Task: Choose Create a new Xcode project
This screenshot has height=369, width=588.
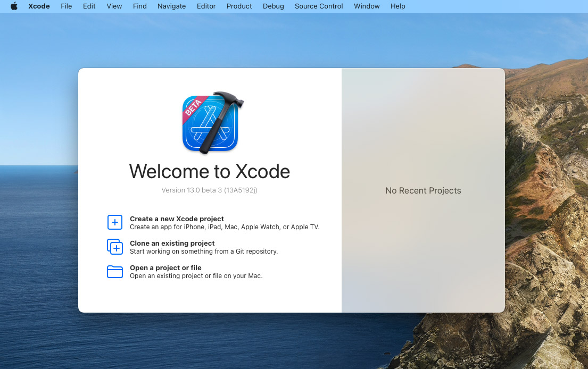Action: (x=177, y=219)
